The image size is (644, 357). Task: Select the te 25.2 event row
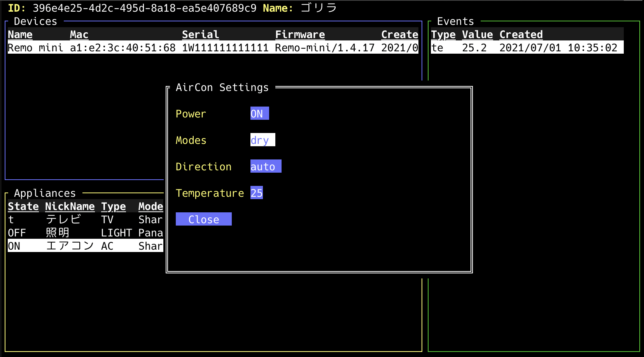coord(527,47)
